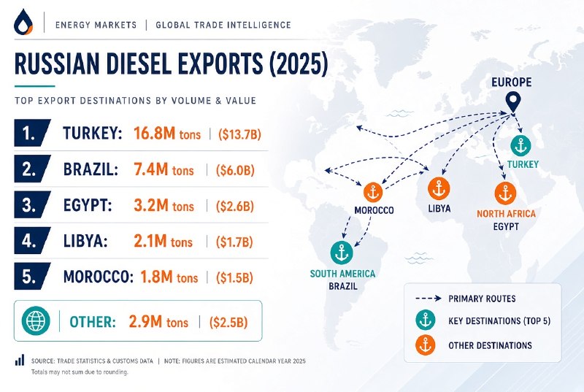Click the '7.4M tons' volume value

164,169
